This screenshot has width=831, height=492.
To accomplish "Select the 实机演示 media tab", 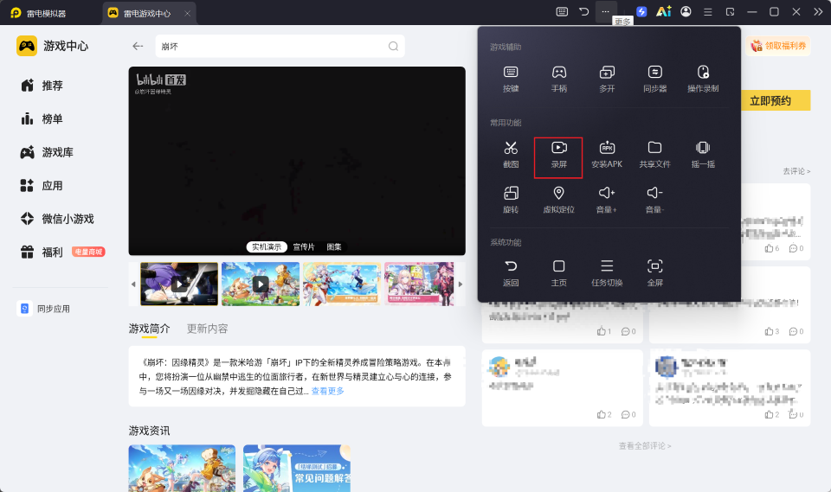I will (x=267, y=247).
